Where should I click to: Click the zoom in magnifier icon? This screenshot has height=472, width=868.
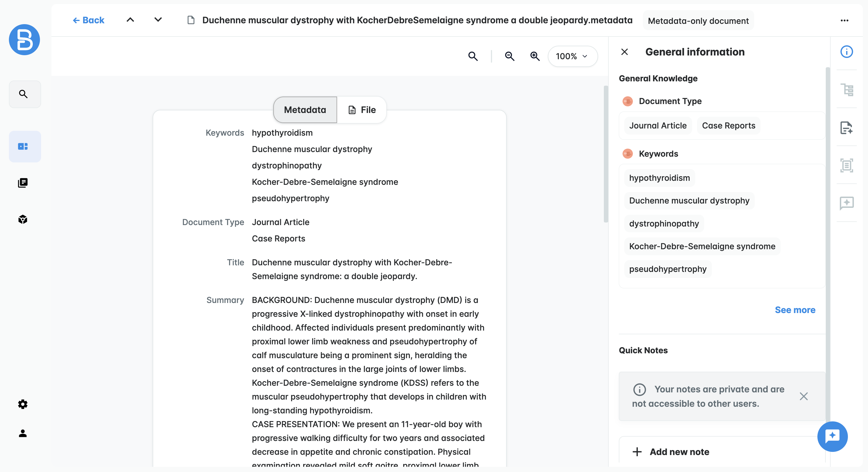[x=535, y=56]
